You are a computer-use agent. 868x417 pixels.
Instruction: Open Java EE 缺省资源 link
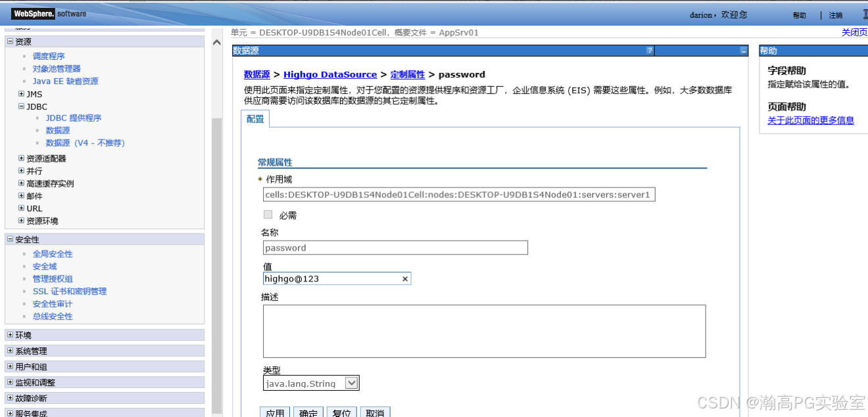(x=66, y=82)
